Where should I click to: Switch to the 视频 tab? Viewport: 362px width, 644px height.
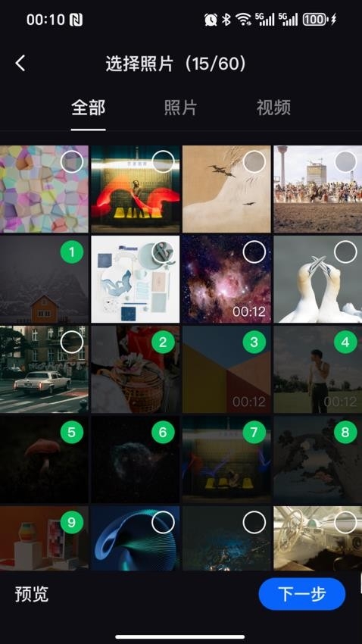273,108
